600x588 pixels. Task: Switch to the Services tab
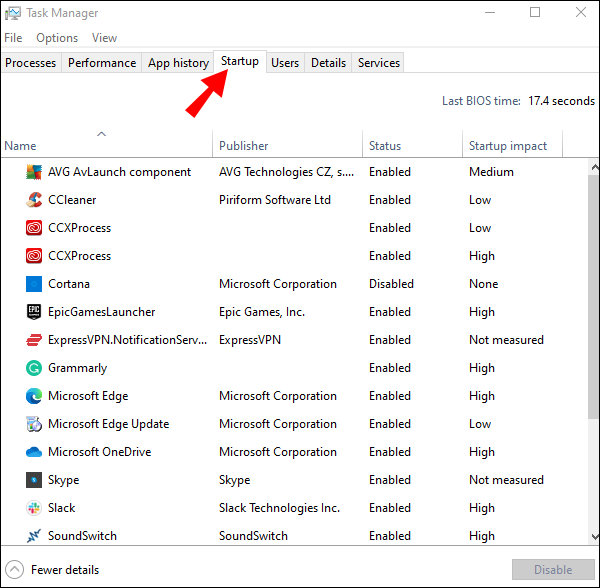378,63
